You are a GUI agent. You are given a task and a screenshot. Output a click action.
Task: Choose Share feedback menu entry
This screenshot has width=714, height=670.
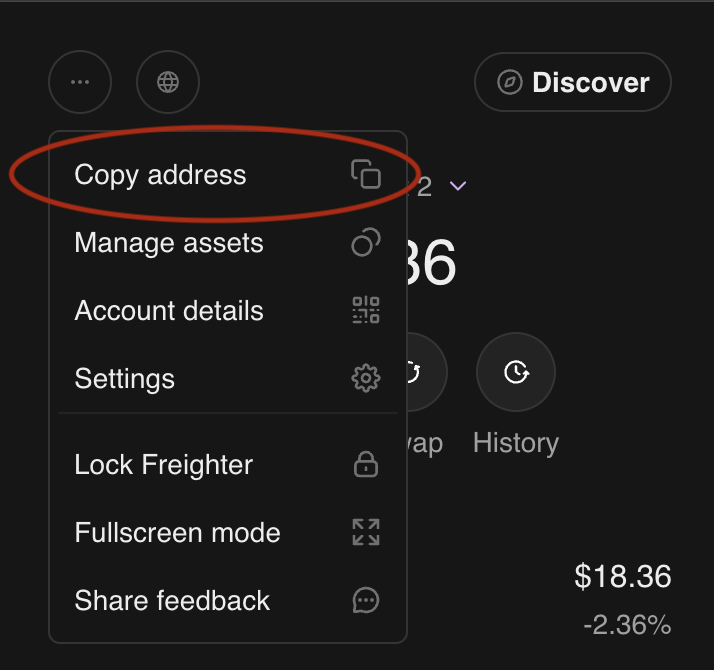pos(172,601)
